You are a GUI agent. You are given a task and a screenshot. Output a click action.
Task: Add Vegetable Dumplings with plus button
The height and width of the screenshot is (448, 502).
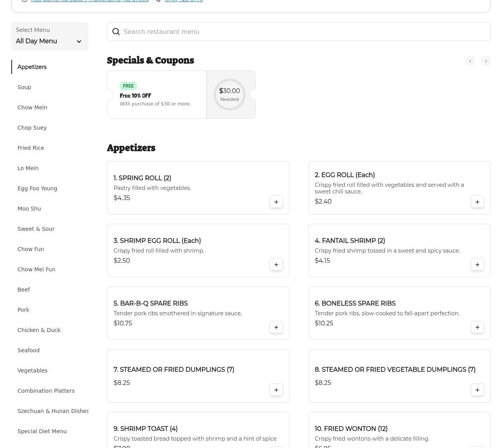477,390
